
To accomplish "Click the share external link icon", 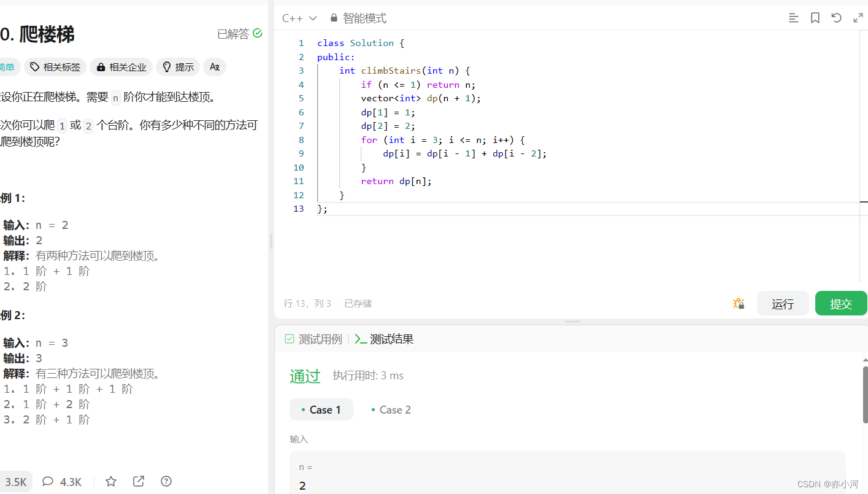I will click(x=139, y=481).
